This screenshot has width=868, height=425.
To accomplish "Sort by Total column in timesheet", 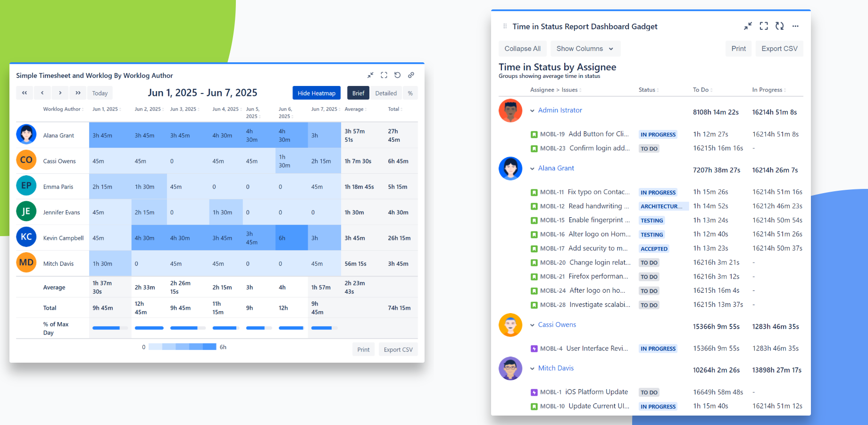I will pyautogui.click(x=395, y=109).
